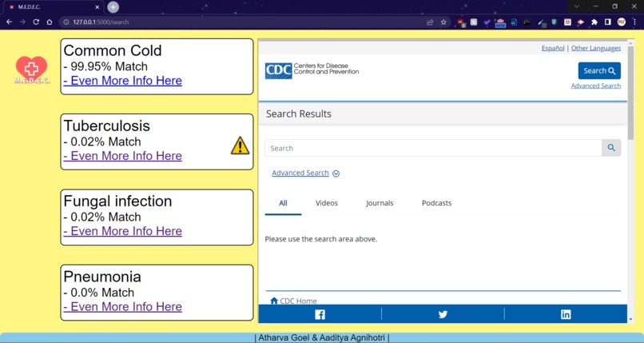Open Tuberculosis Even More Info link

(x=123, y=156)
